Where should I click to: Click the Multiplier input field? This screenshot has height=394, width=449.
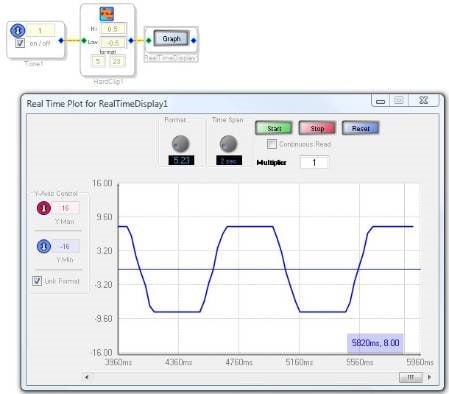[314, 162]
